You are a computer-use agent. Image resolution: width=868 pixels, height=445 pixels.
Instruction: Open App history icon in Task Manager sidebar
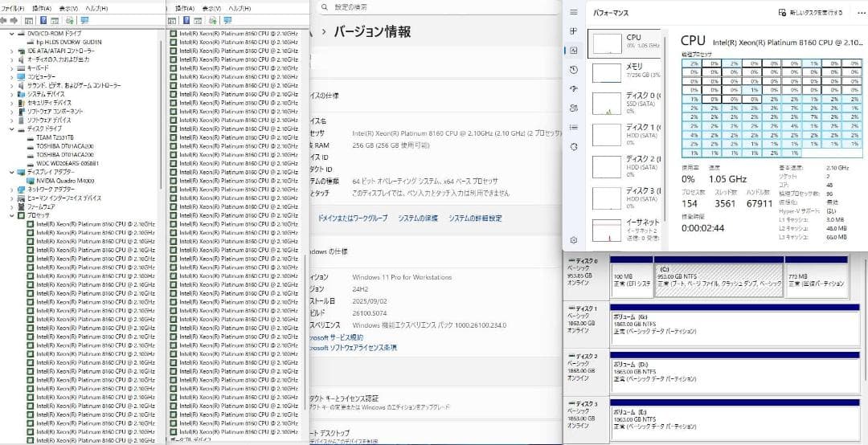[x=574, y=70]
